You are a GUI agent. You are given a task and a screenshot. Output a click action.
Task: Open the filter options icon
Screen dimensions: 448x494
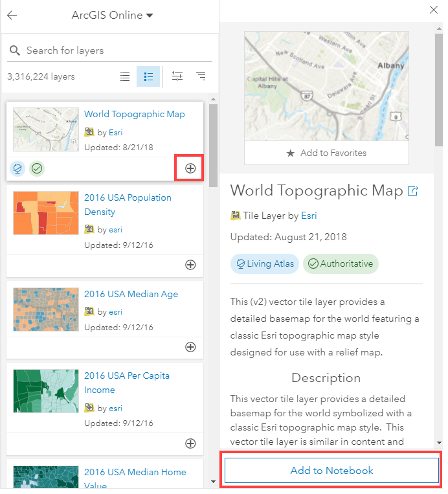point(177,76)
